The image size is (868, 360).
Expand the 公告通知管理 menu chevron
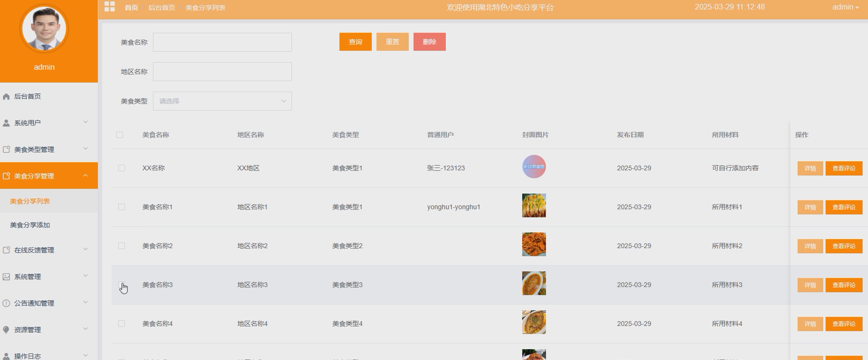(x=85, y=302)
